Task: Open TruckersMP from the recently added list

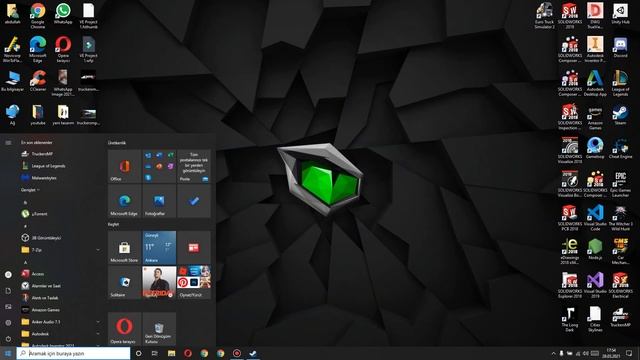Action: pyautogui.click(x=60, y=154)
